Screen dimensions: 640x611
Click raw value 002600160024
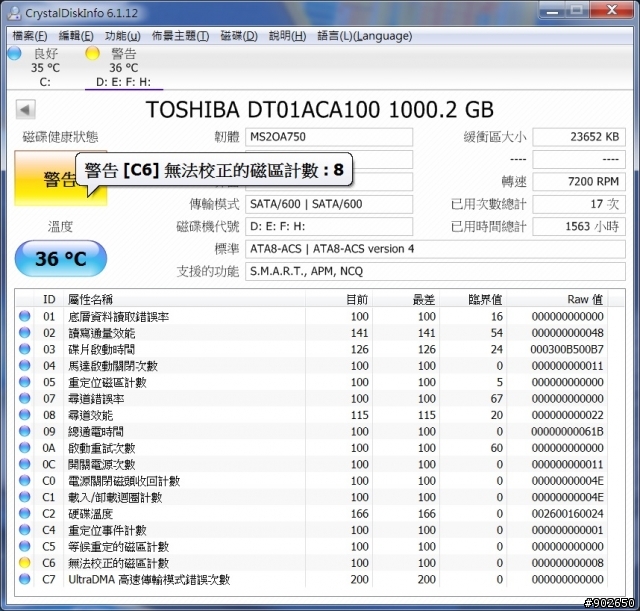pos(567,513)
